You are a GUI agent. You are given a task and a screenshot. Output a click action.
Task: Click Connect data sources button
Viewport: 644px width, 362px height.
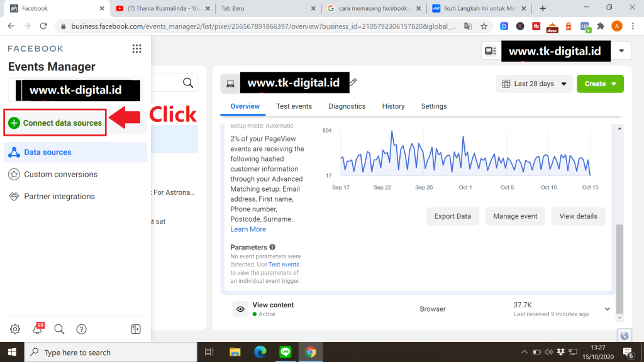(x=55, y=123)
